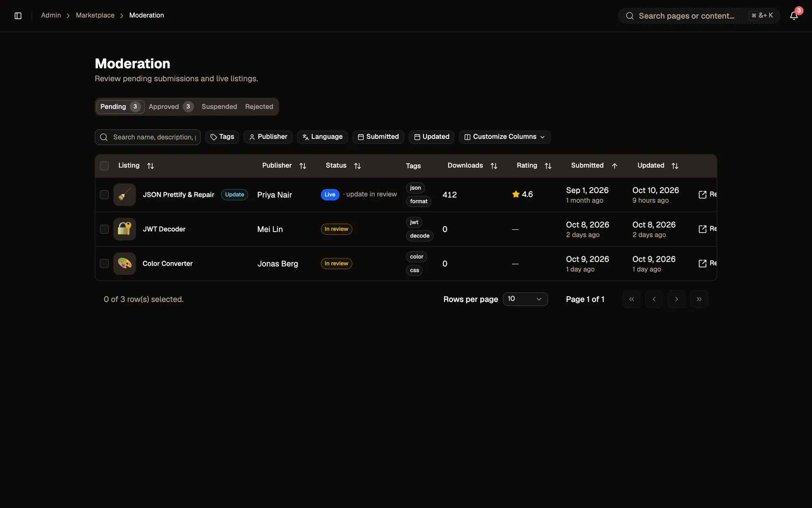812x508 pixels.
Task: Switch to the Pending tab
Action: [x=120, y=106]
